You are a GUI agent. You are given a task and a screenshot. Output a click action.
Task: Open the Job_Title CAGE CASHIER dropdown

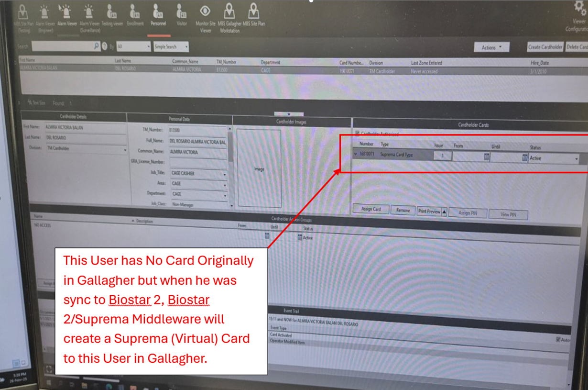click(197, 173)
